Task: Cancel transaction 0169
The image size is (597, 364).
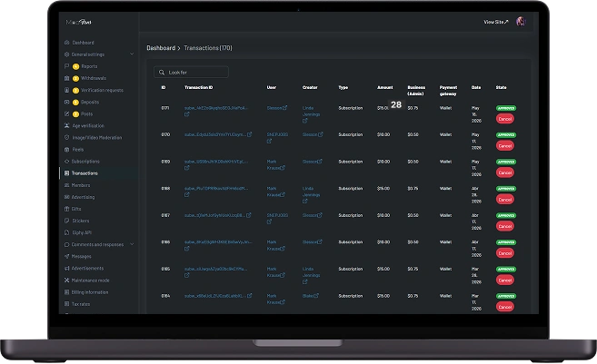Action: (x=505, y=172)
